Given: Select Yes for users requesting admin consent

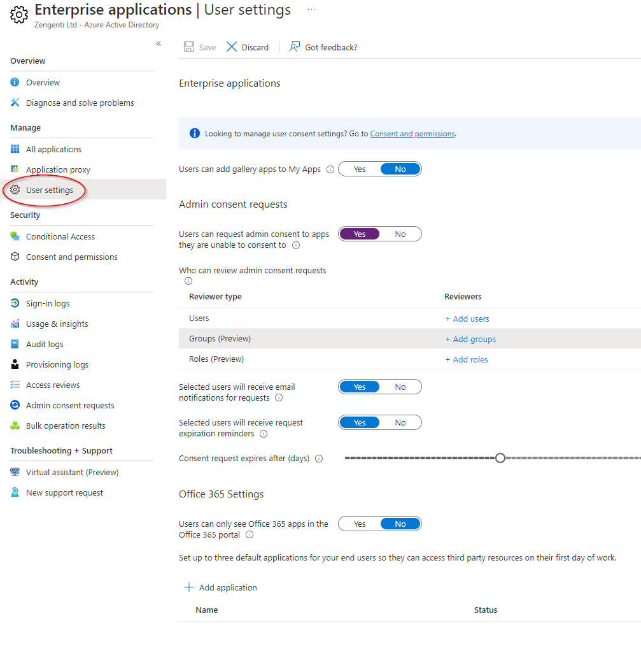Looking at the screenshot, I should tap(360, 234).
